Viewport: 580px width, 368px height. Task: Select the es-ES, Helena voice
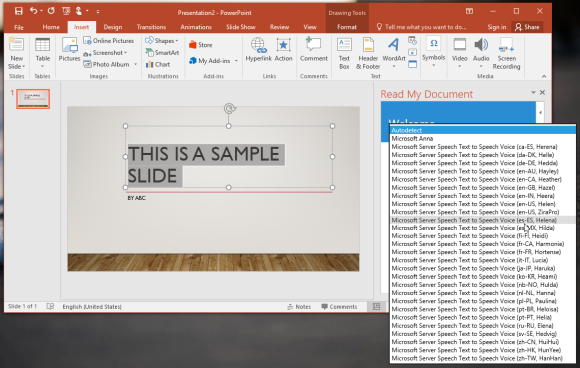(483, 220)
